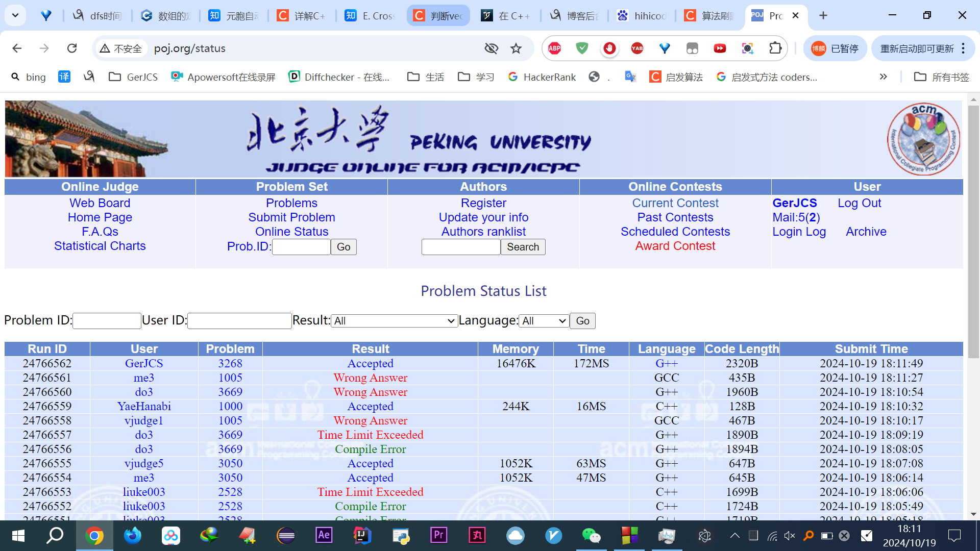Click the User ID input field

[x=239, y=321]
